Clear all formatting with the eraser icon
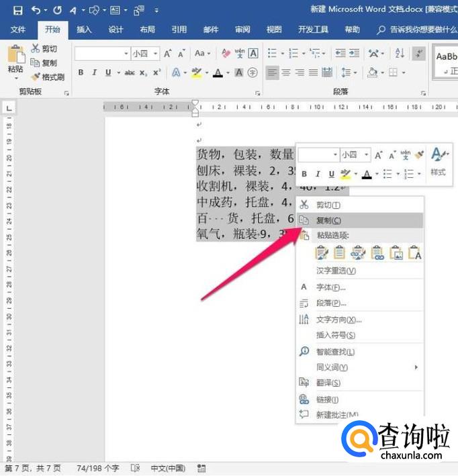Image resolution: width=458 pixels, height=476 pixels. 226,54
